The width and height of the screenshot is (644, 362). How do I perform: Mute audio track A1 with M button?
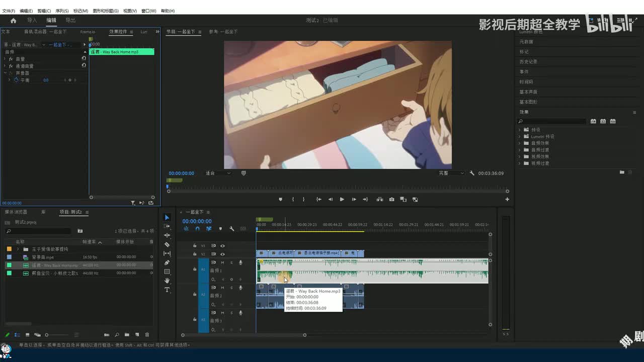click(x=222, y=262)
